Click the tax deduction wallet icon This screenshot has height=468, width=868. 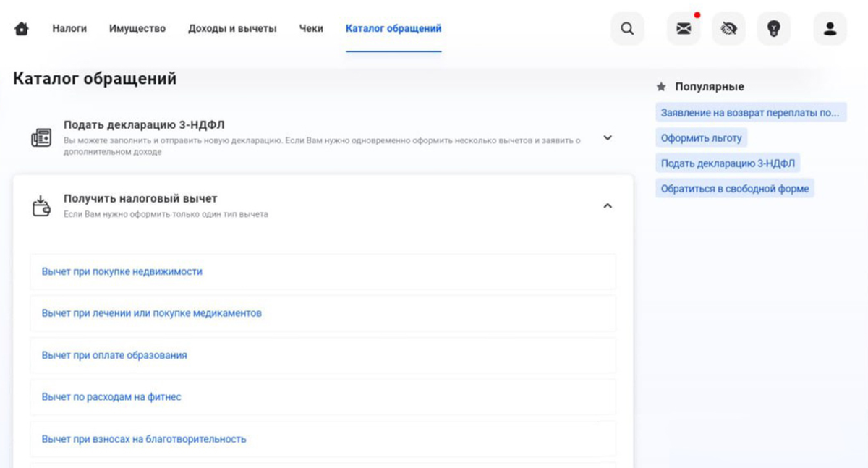[x=41, y=206]
